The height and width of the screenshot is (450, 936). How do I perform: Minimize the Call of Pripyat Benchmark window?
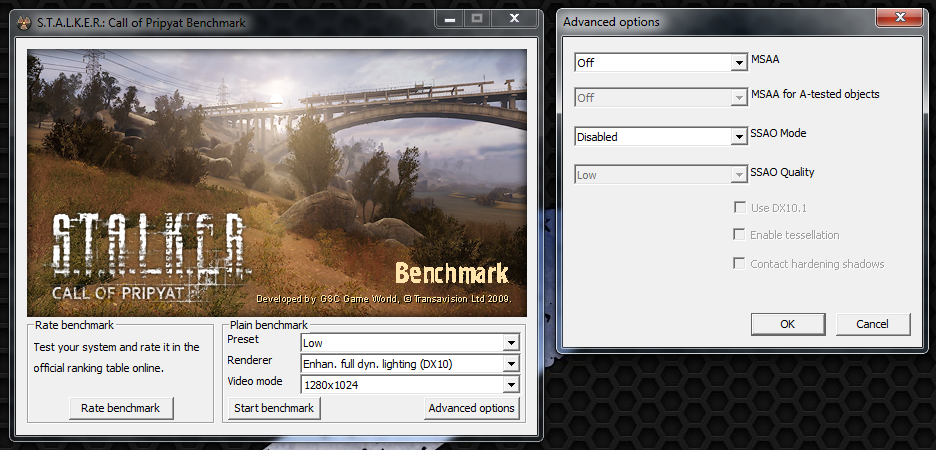click(449, 20)
